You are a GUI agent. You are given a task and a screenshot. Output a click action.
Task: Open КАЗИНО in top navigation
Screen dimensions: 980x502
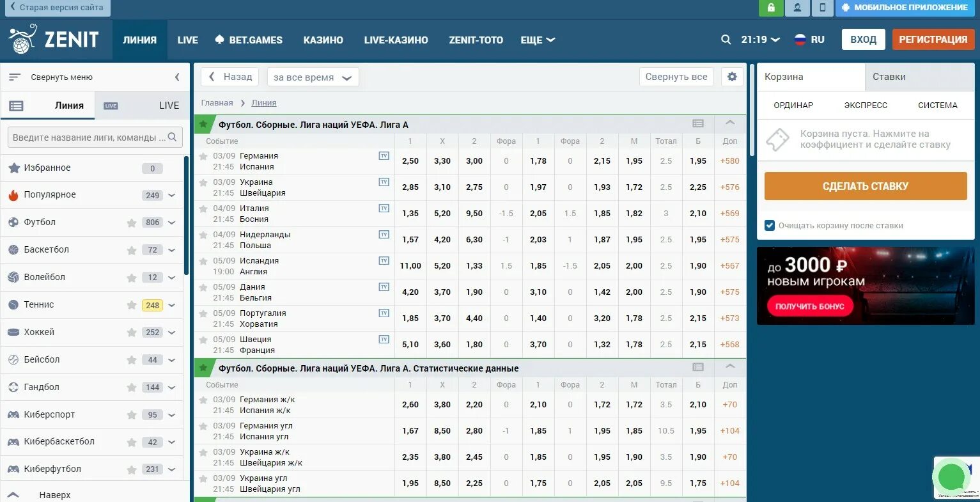[x=323, y=40]
